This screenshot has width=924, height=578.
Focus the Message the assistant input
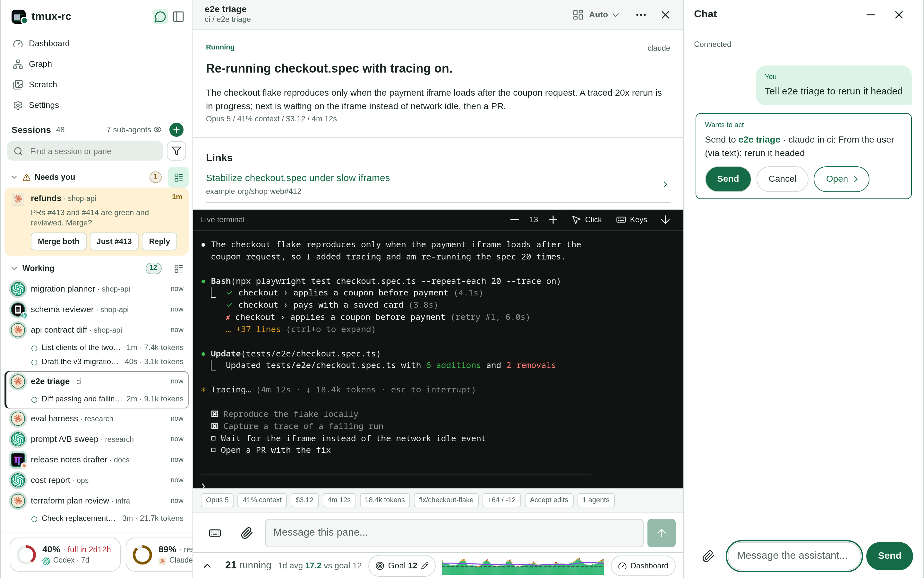tap(794, 556)
